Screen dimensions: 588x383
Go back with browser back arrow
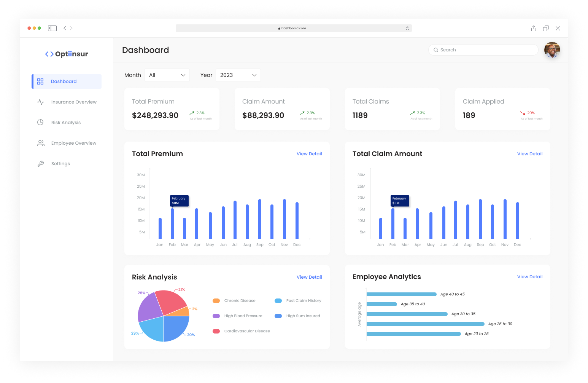click(65, 28)
